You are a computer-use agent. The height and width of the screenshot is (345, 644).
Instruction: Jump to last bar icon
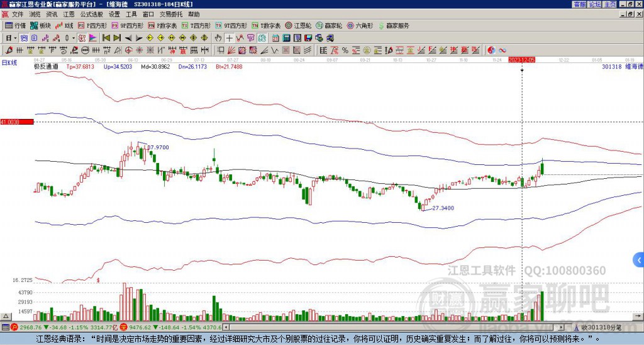pos(117,38)
